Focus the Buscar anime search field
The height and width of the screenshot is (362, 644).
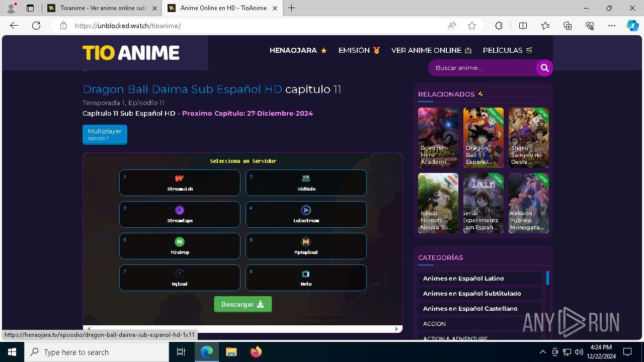click(x=482, y=68)
